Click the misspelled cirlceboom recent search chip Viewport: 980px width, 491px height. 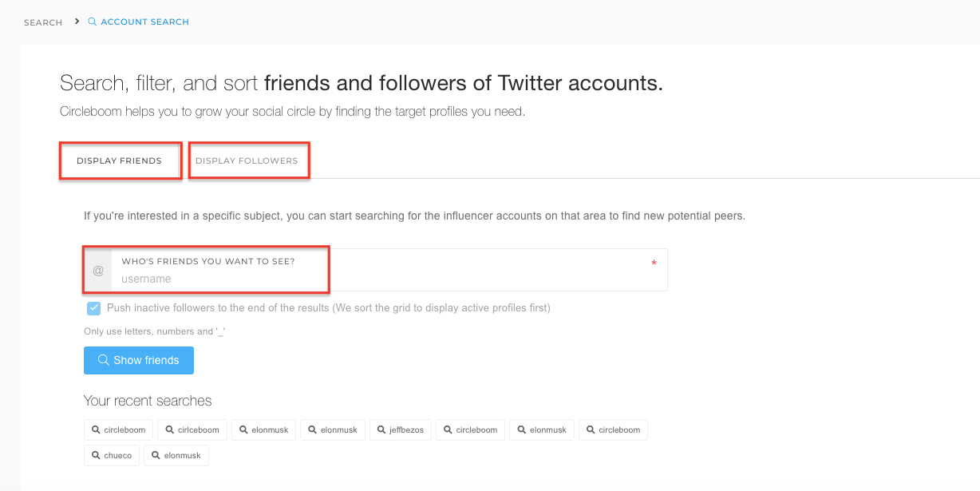192,430
